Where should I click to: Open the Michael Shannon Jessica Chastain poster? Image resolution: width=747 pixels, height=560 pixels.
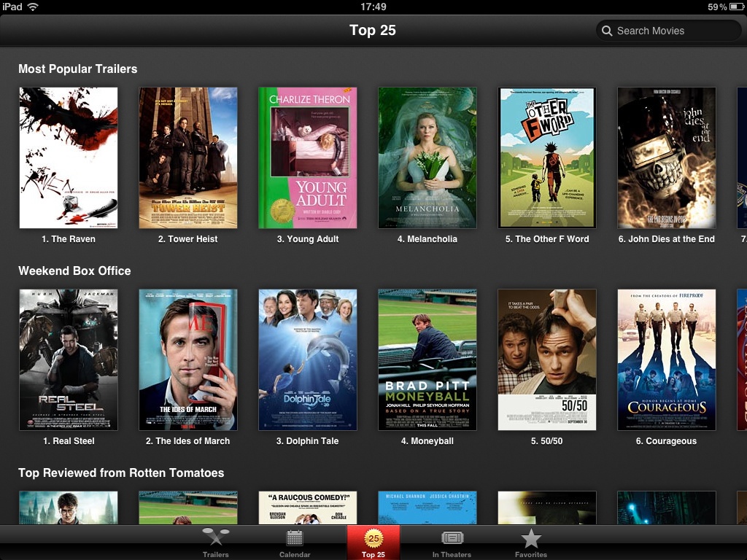pyautogui.click(x=427, y=507)
